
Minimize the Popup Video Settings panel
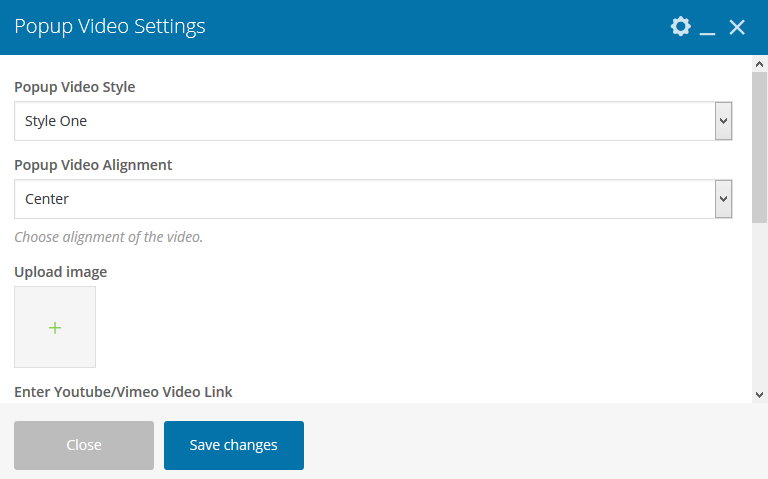click(708, 28)
